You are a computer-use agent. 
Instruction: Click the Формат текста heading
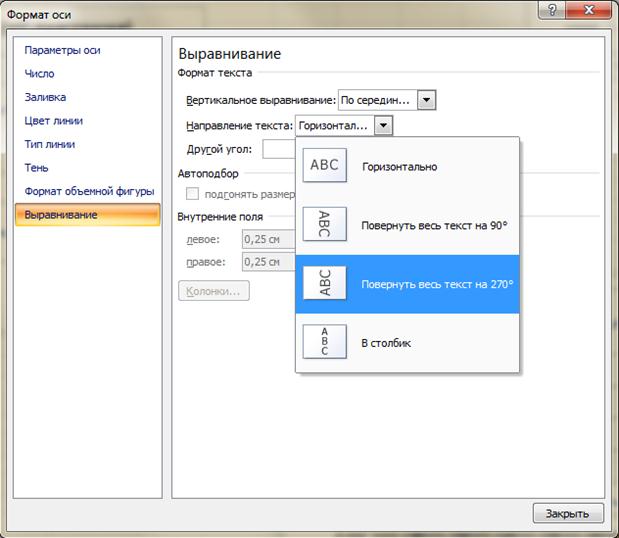point(214,73)
